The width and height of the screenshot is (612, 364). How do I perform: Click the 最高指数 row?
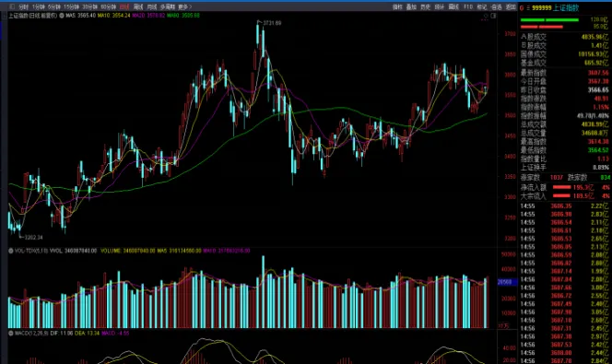click(x=564, y=142)
